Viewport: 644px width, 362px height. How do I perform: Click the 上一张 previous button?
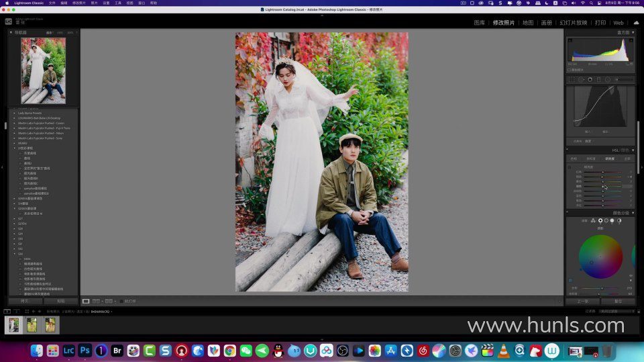(582, 302)
